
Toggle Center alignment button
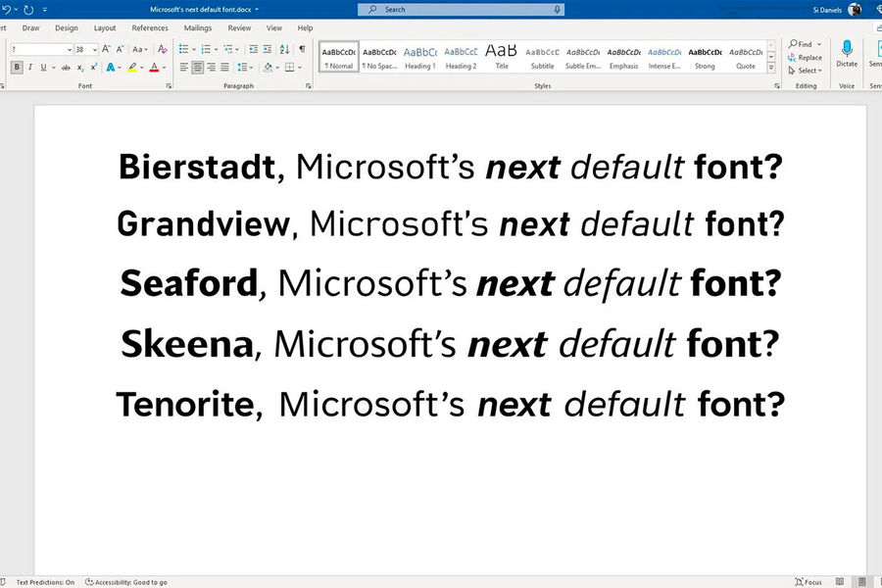197,68
